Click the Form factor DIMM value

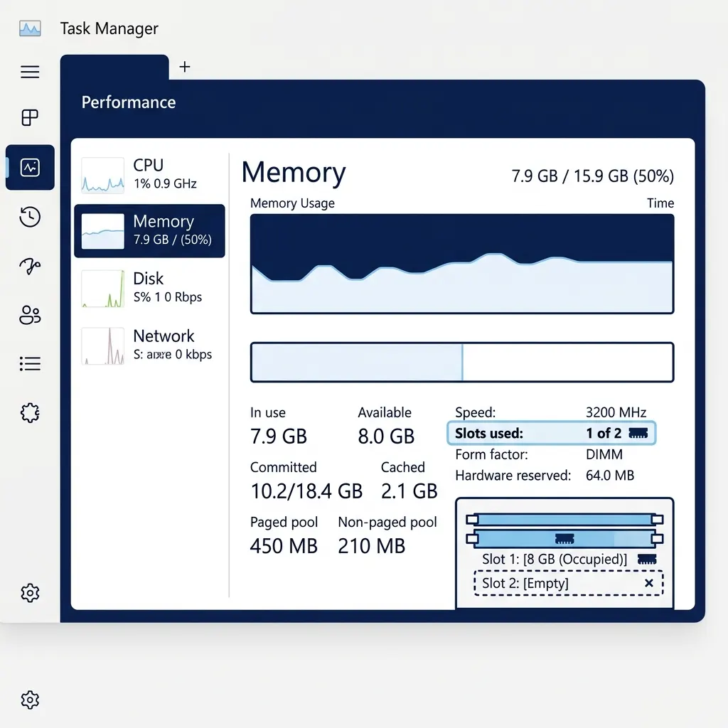click(604, 454)
